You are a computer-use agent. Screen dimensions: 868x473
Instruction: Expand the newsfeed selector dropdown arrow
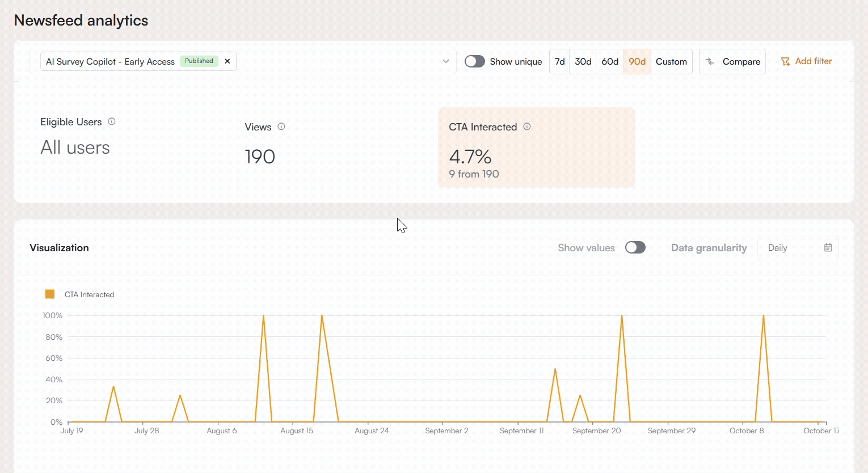click(446, 61)
